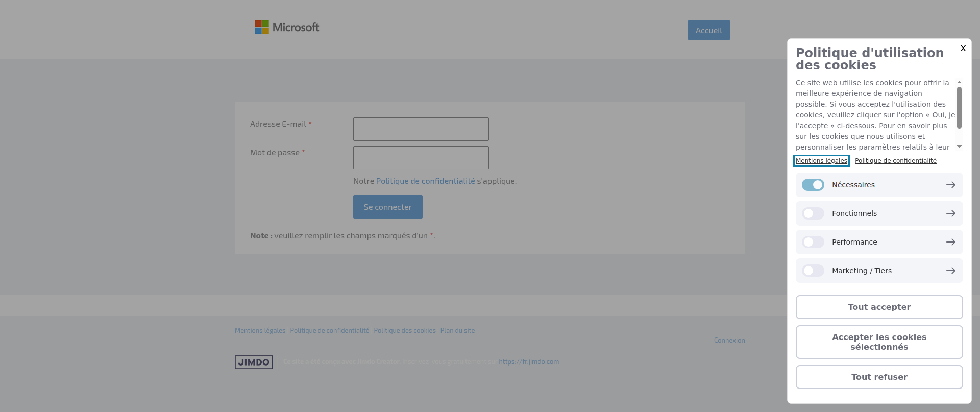Click the Microsoft logo
Viewport: 980px width, 412px height.
[x=287, y=27]
